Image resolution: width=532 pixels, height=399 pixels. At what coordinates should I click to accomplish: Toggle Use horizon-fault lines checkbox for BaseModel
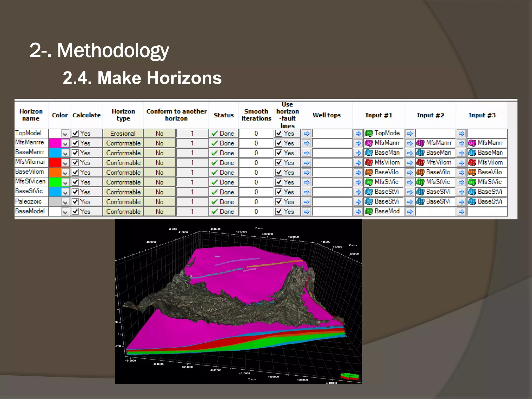click(279, 211)
